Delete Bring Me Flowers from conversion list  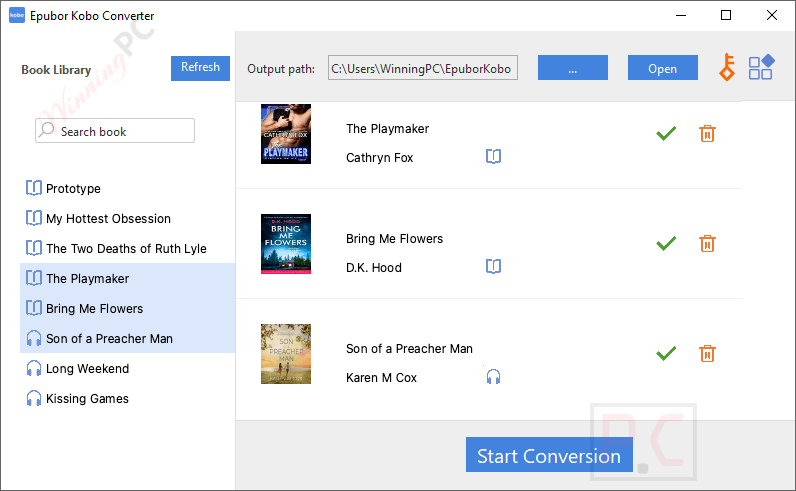point(707,244)
